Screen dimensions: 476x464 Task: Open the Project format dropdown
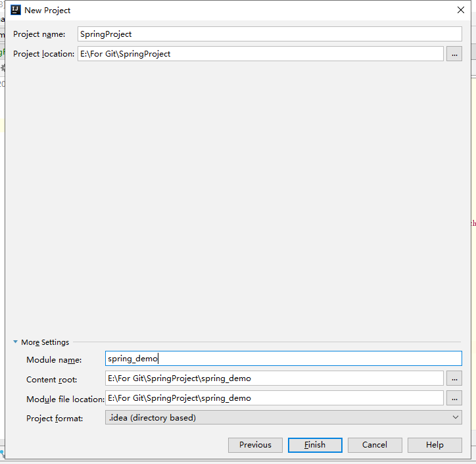click(283, 417)
